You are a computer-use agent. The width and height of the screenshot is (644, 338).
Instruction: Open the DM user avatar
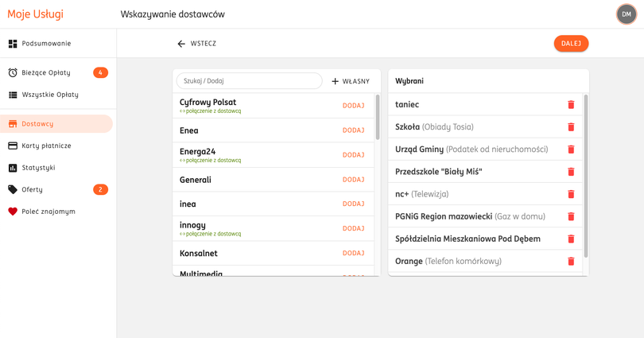[626, 14]
